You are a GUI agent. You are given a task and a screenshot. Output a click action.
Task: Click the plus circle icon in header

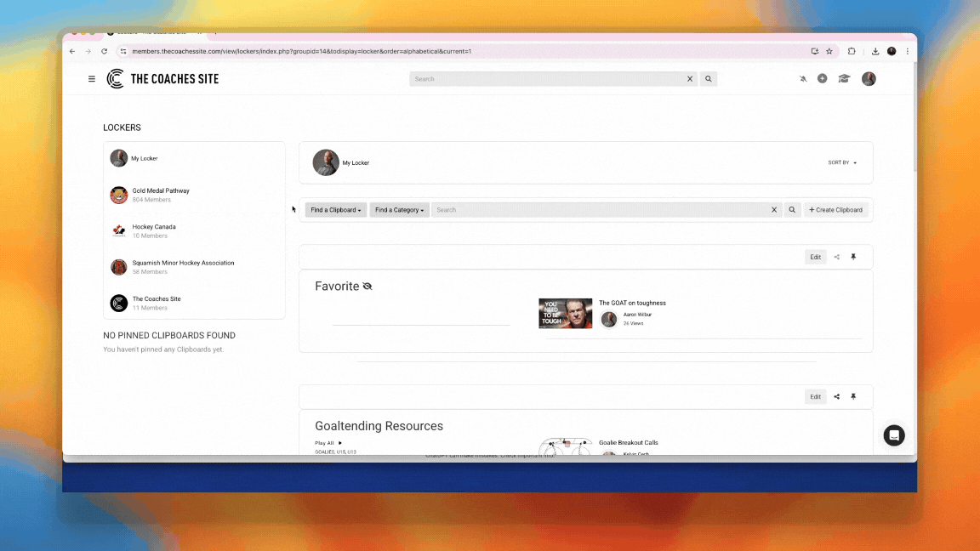point(822,79)
